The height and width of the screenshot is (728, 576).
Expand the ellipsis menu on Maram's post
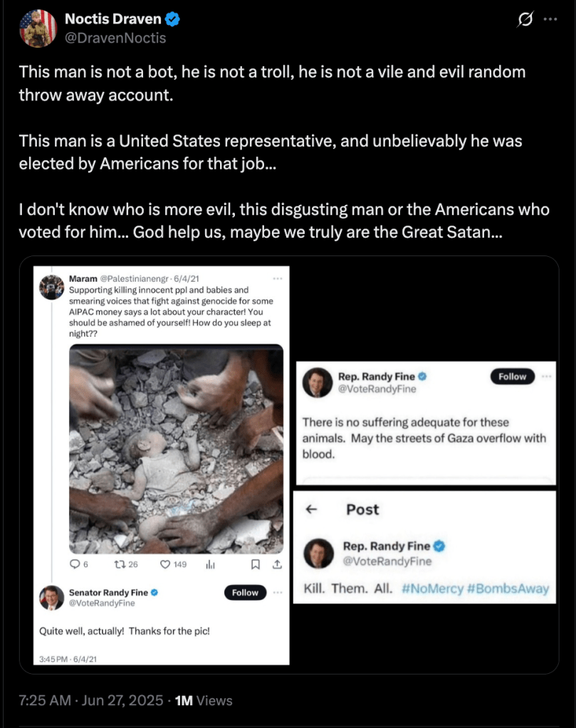[277, 278]
